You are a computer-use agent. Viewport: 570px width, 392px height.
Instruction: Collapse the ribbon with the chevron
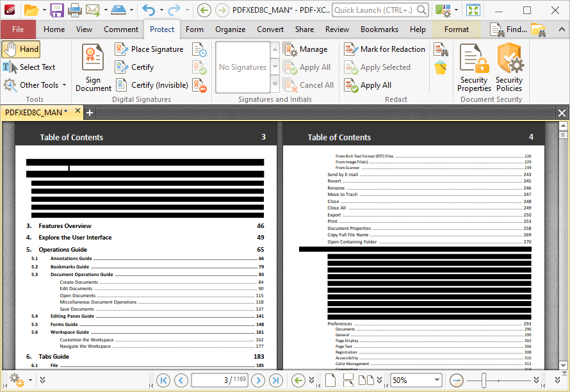(x=562, y=29)
